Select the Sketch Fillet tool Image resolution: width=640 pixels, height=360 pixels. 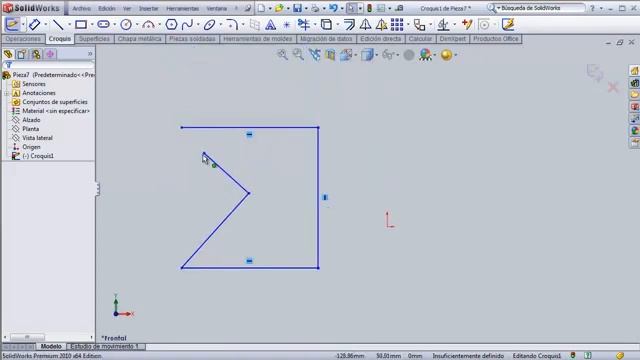click(232, 25)
